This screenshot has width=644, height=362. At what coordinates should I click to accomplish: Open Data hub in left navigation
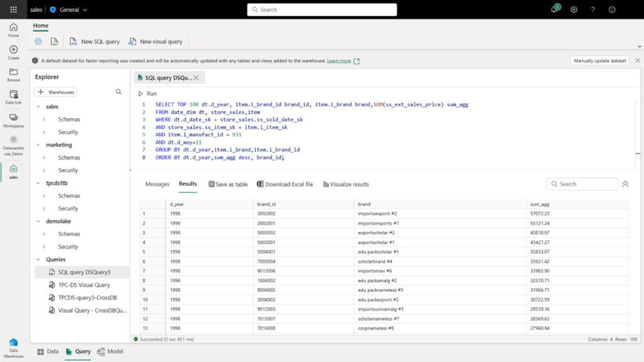(14, 97)
